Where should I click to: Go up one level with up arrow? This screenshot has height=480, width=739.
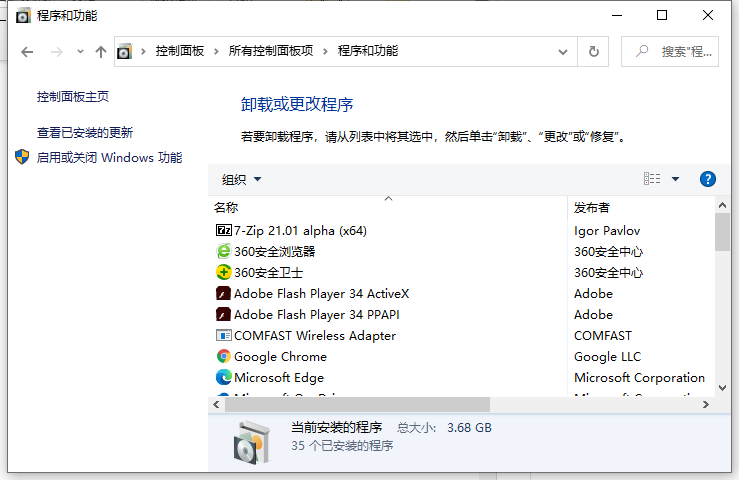(x=100, y=51)
